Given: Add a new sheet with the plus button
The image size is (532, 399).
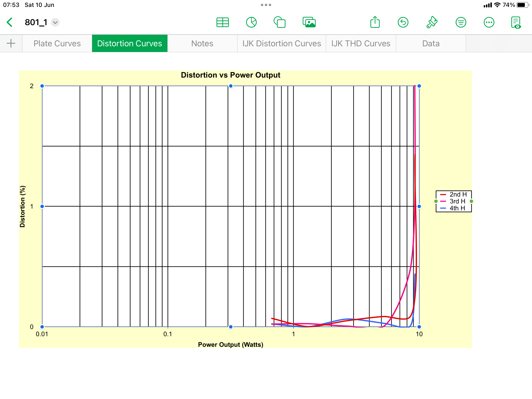Looking at the screenshot, I should (11, 43).
